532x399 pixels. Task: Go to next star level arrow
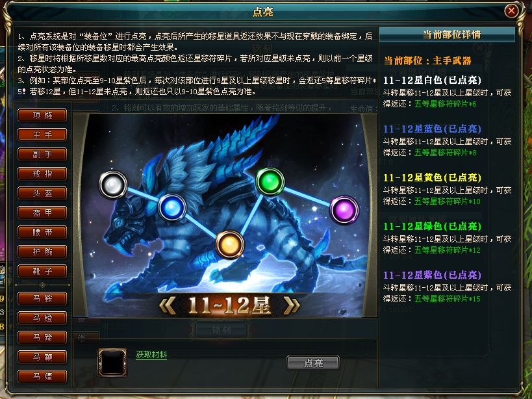tap(292, 305)
